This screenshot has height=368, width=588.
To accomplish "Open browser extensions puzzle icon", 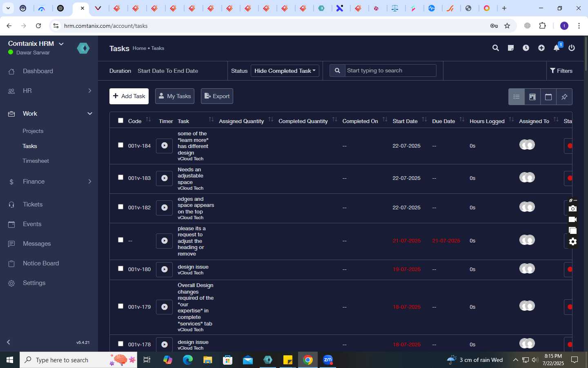I will coord(542,26).
